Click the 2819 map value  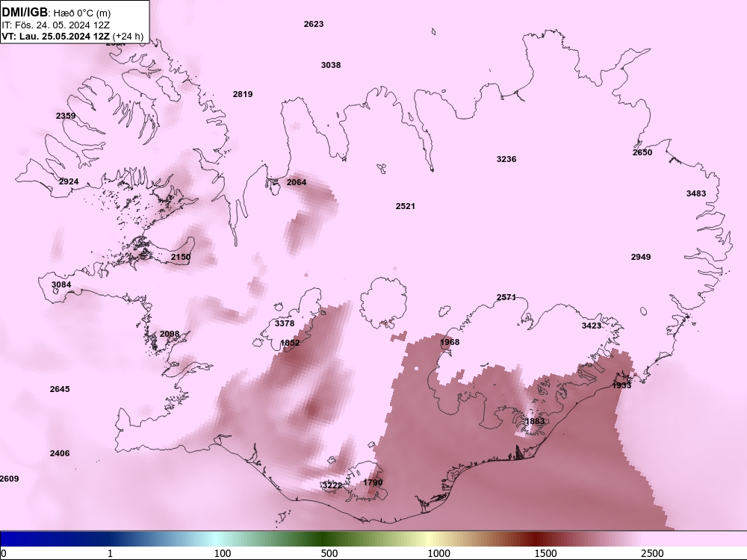tap(243, 94)
